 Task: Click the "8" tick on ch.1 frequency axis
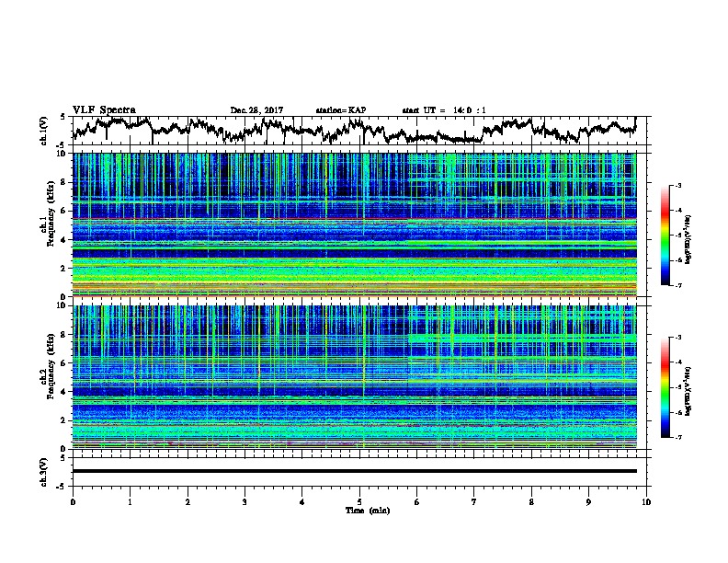[64, 182]
